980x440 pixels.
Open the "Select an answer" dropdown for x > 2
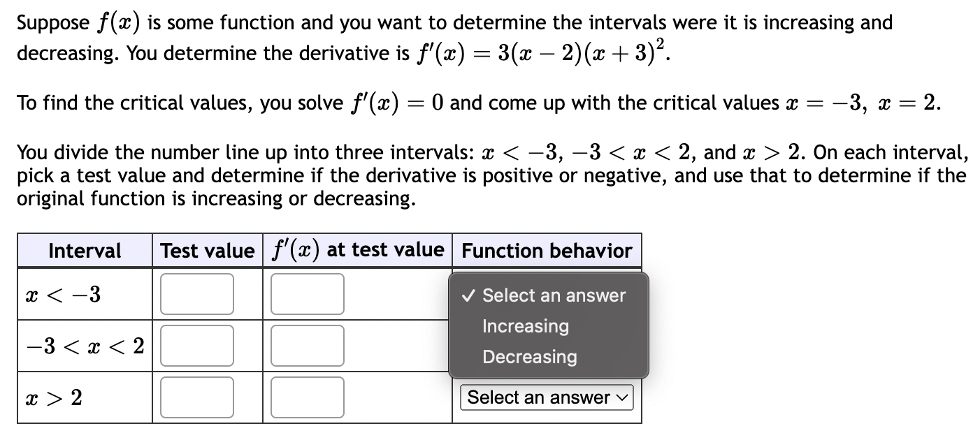[547, 397]
